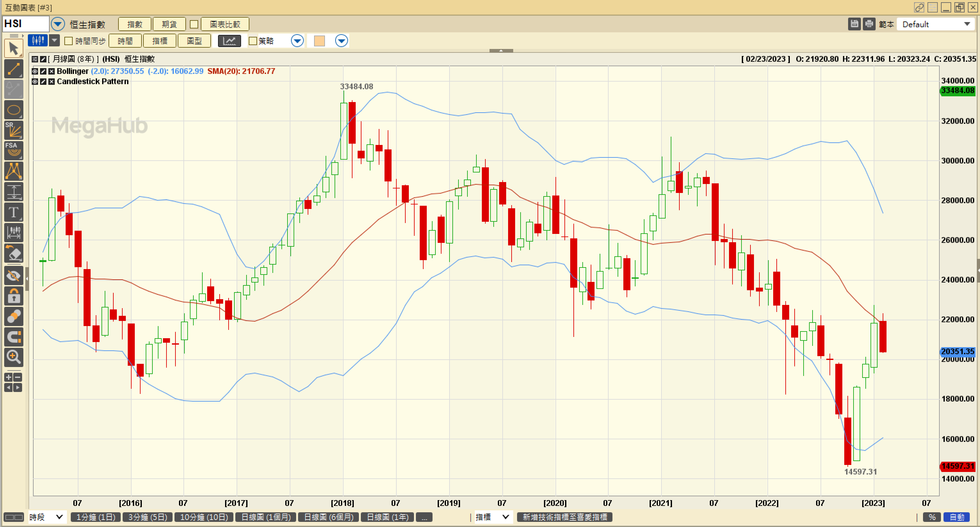This screenshot has width=980, height=527.
Task: Choose the text annotation tool
Action: click(14, 212)
